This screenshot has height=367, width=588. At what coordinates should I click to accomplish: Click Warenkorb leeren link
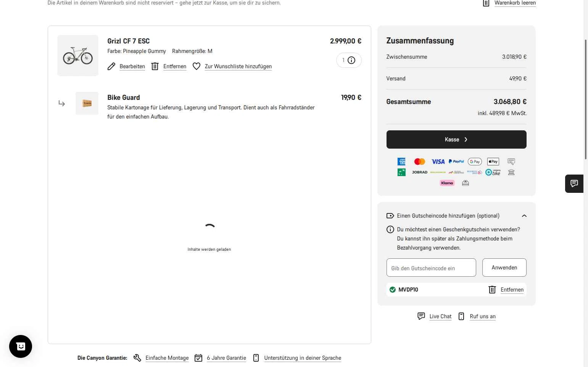[x=515, y=3]
